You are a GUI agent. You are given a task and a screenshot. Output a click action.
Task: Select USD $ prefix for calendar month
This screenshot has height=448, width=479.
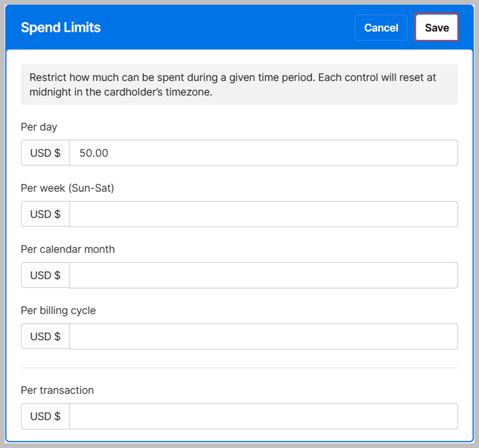click(45, 275)
